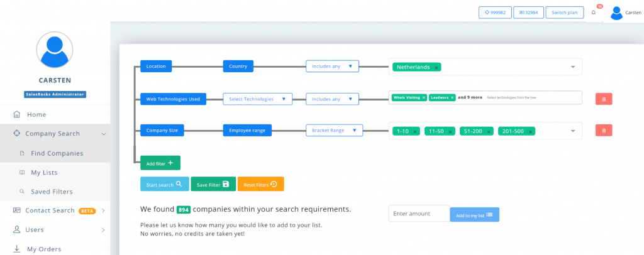Open Home in the sidebar

(36, 114)
